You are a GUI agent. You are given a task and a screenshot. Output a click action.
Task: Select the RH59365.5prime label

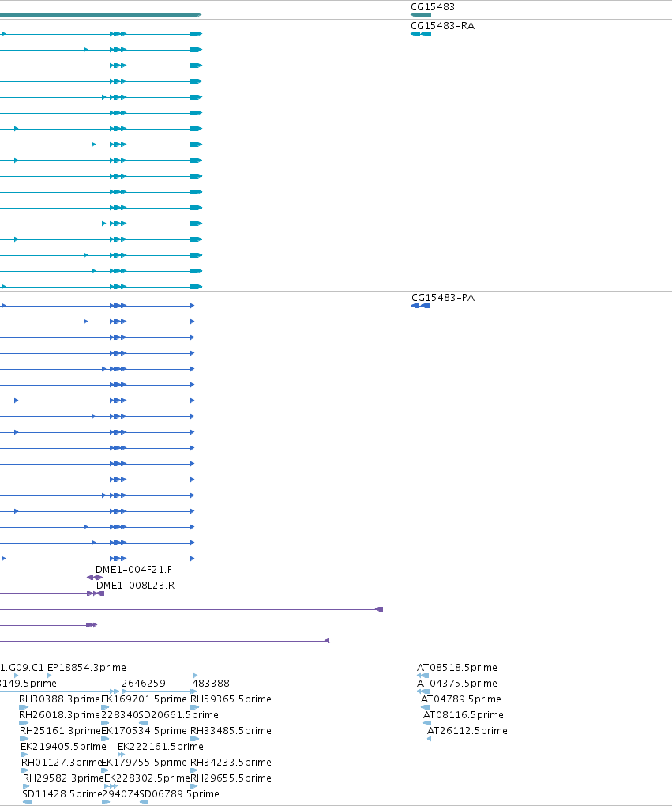231,699
